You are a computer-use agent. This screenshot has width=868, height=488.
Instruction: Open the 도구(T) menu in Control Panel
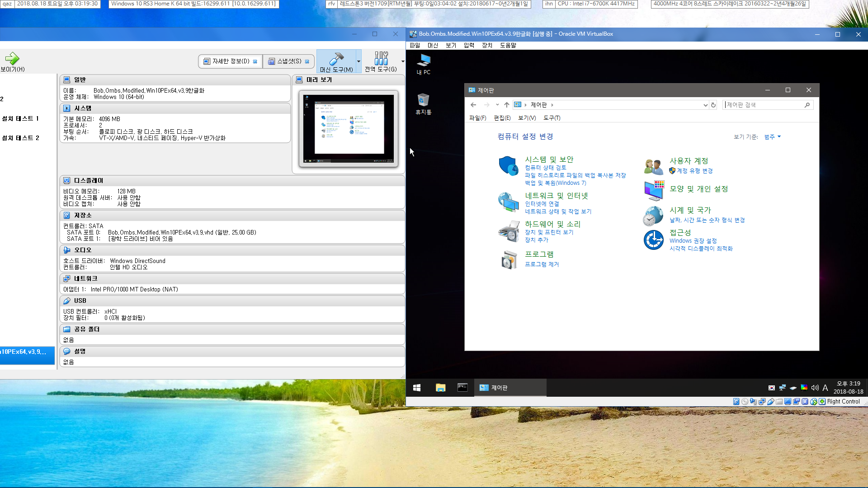coord(552,118)
